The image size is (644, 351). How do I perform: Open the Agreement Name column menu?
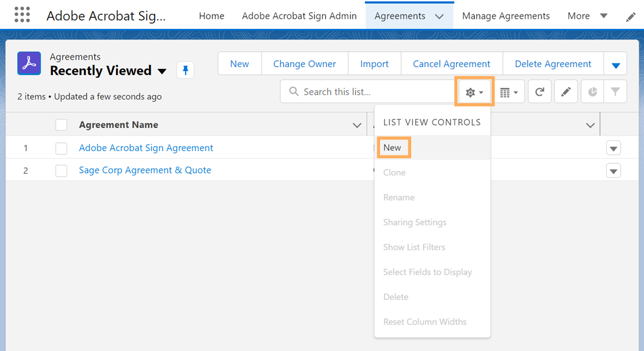[x=357, y=126]
